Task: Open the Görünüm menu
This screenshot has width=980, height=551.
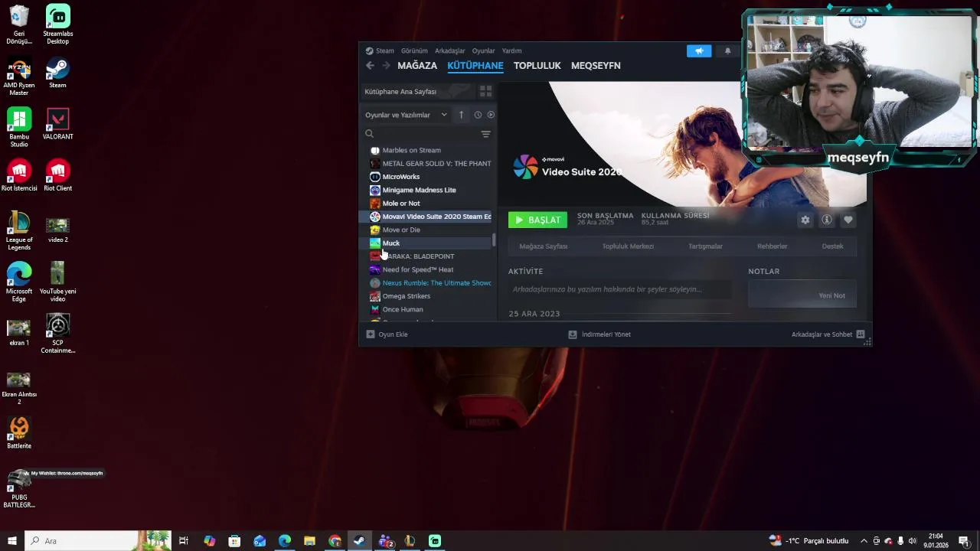Action: tap(414, 51)
